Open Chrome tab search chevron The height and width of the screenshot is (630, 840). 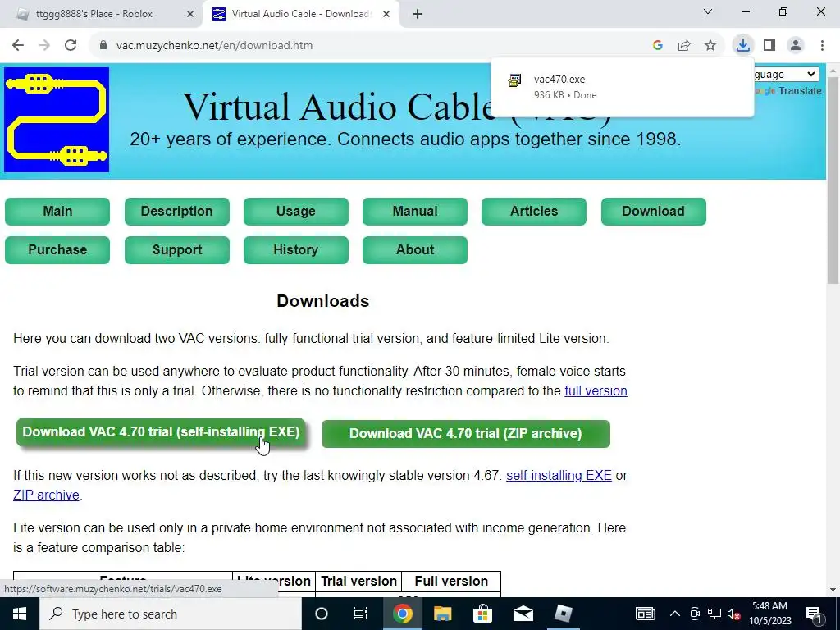coord(708,11)
